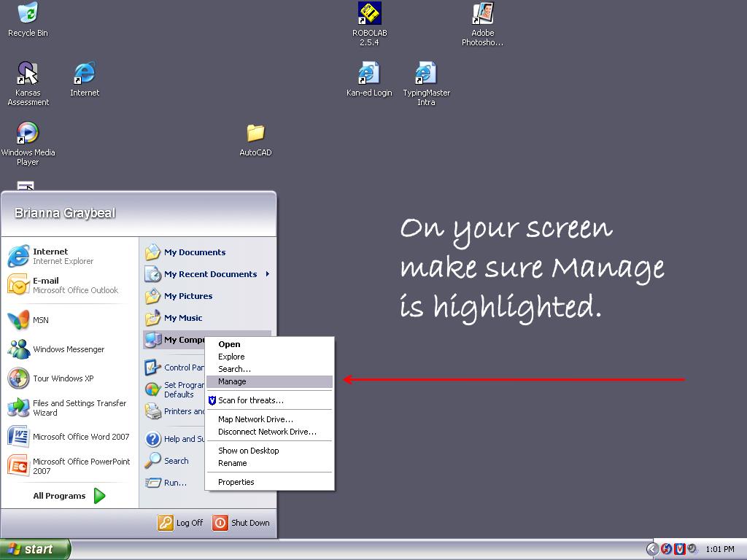Image resolution: width=747 pixels, height=560 pixels.
Task: Choose Show on Desktop option
Action: pos(270,451)
